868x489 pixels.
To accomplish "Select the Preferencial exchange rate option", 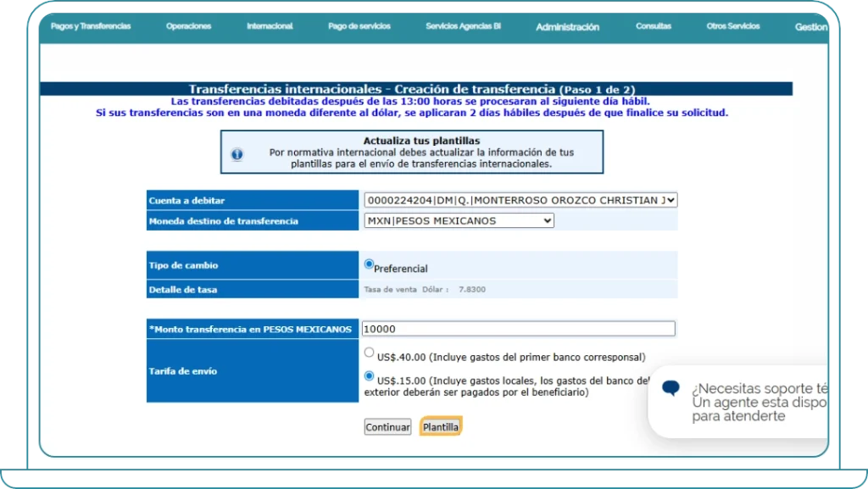I will point(367,263).
